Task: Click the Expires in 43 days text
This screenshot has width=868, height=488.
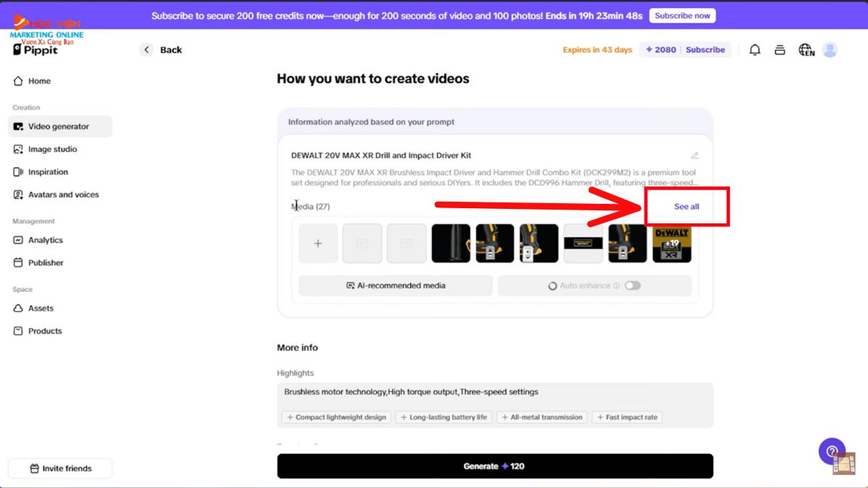Action: coord(597,50)
